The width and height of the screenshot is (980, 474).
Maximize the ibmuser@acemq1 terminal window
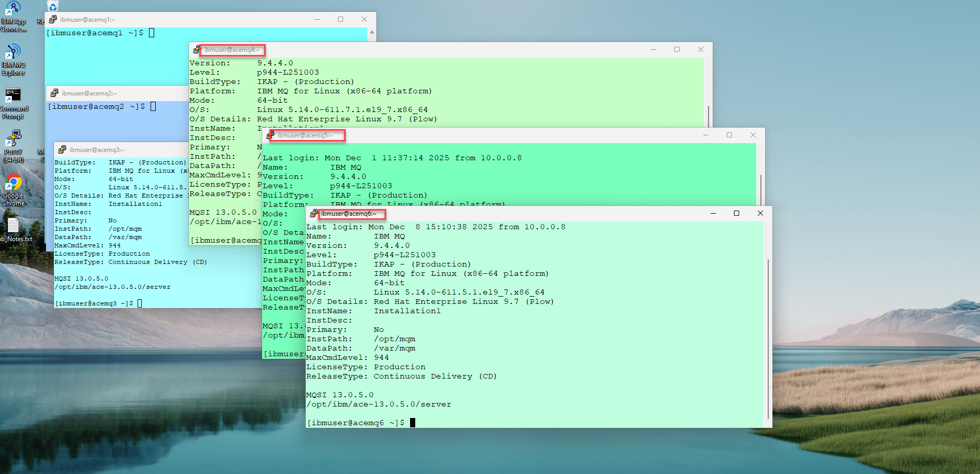pyautogui.click(x=341, y=20)
